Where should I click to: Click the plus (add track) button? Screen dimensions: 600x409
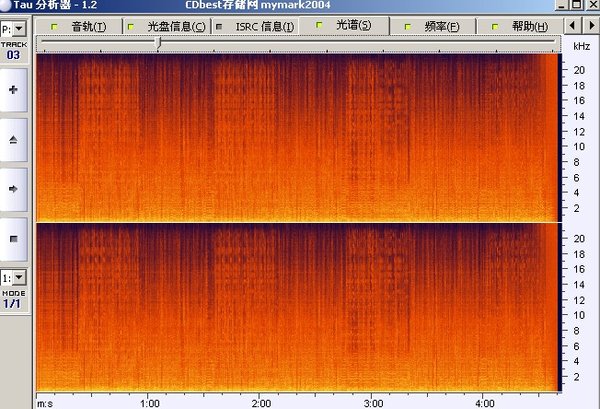click(13, 90)
